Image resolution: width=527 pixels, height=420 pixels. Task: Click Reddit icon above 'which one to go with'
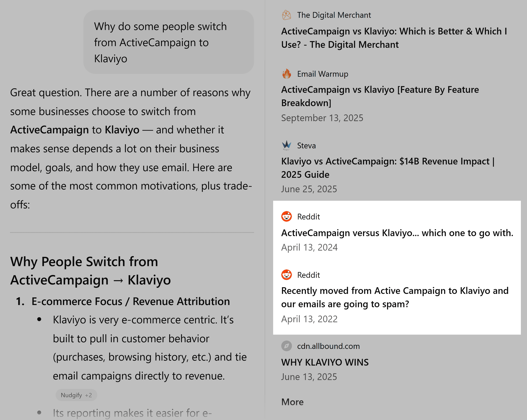286,217
